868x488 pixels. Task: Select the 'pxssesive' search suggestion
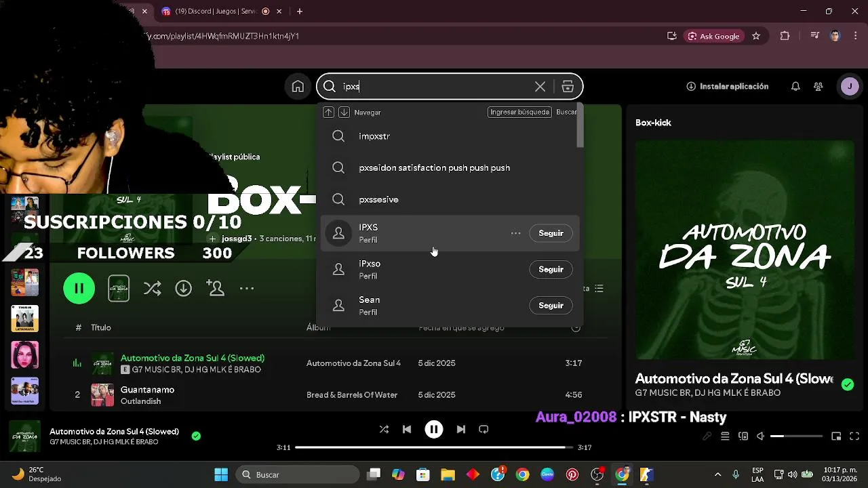click(x=450, y=199)
